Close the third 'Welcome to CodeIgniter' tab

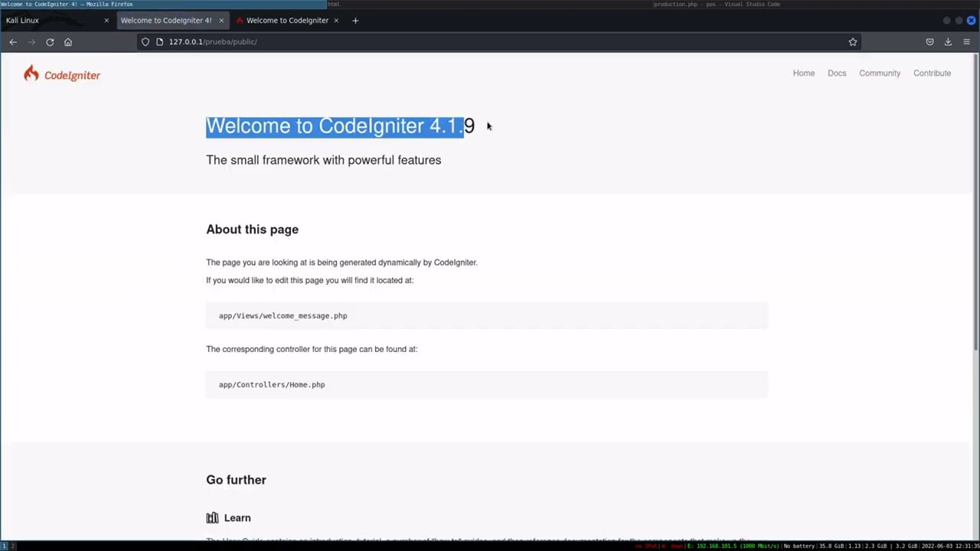[x=335, y=21]
